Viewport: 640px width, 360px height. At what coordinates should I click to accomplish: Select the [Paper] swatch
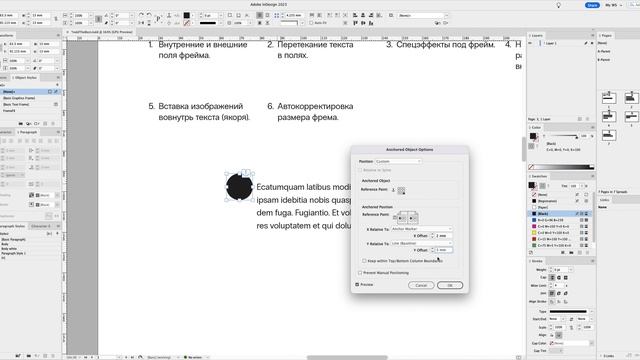tap(561, 207)
